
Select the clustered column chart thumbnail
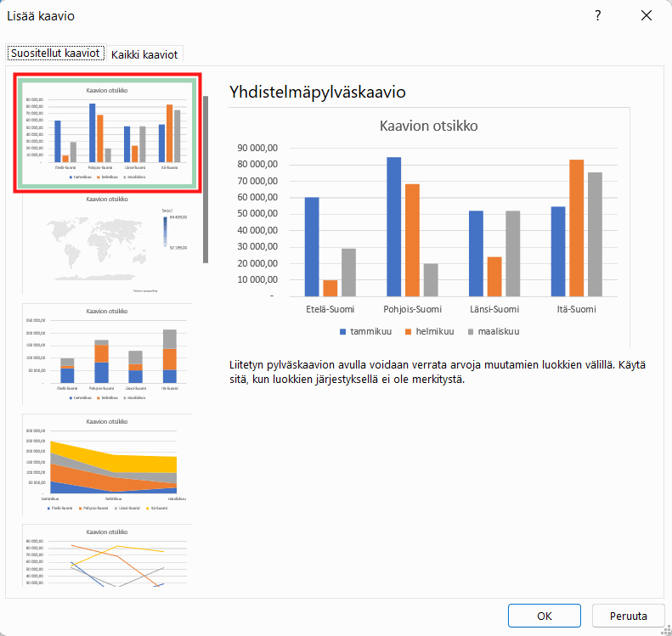tap(107, 132)
